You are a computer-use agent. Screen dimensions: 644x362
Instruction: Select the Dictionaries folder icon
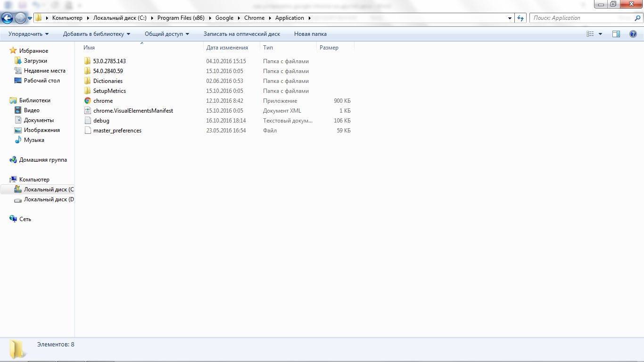(x=88, y=81)
